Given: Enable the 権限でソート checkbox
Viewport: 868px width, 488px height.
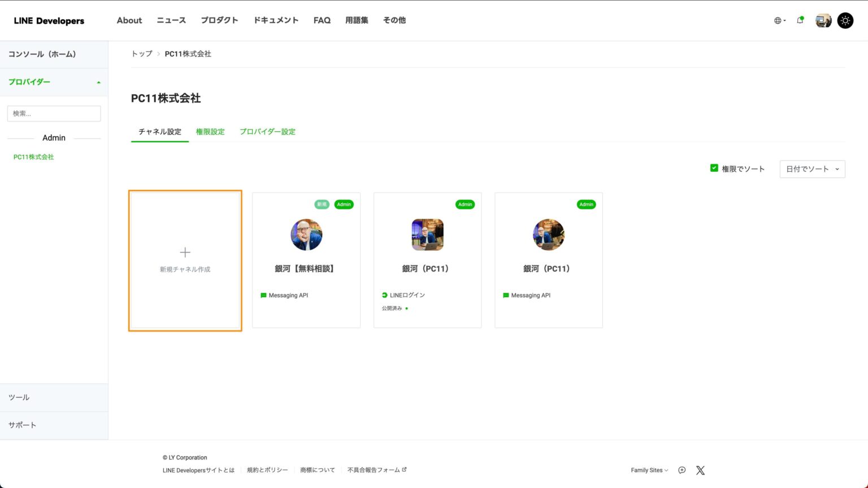Looking at the screenshot, I should tap(714, 168).
